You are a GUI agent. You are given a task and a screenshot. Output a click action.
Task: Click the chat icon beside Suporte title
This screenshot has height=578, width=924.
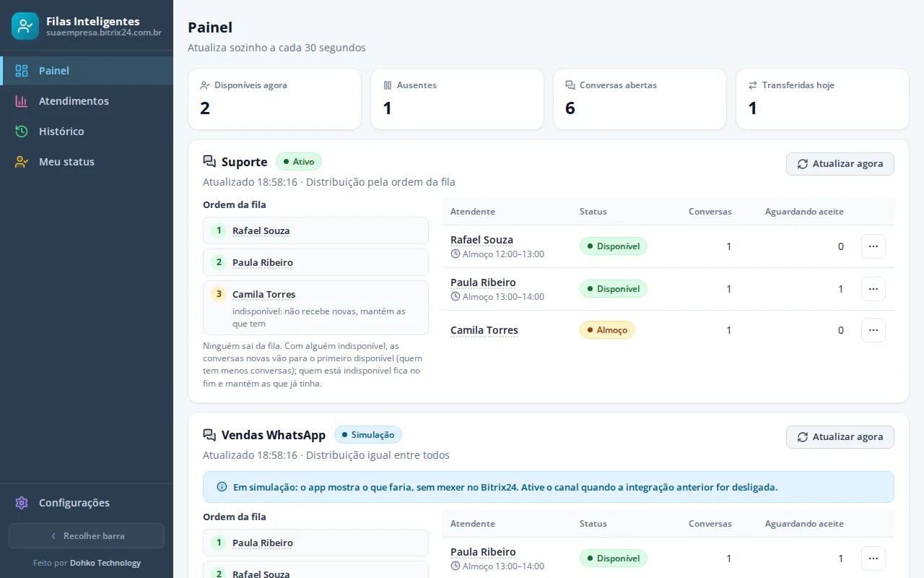(x=209, y=162)
